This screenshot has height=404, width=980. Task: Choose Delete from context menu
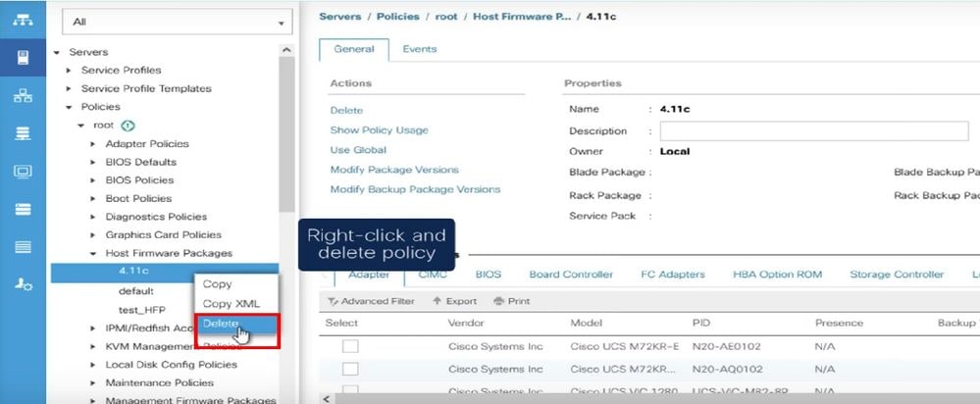[236, 324]
